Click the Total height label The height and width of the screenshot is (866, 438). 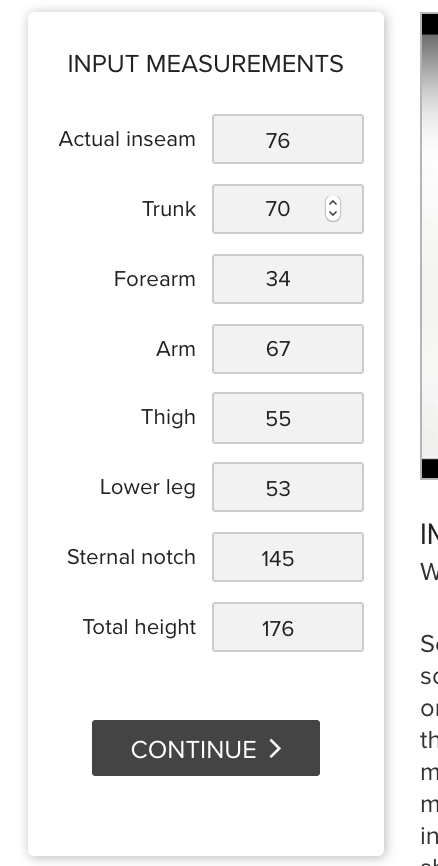[139, 627]
